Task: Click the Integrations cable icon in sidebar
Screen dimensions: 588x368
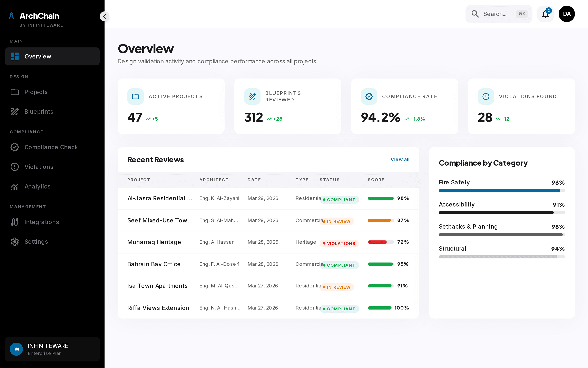Action: (14, 222)
